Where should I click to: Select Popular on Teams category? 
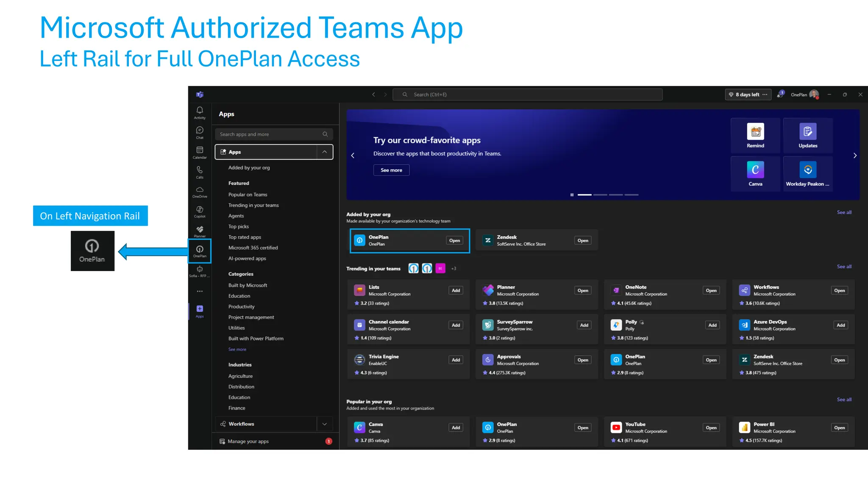coord(248,195)
